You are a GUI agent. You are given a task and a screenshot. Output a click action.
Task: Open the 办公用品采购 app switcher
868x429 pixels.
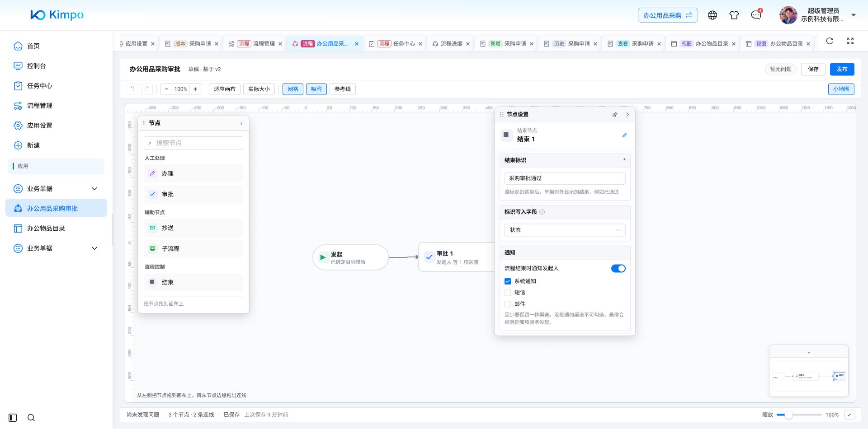668,15
